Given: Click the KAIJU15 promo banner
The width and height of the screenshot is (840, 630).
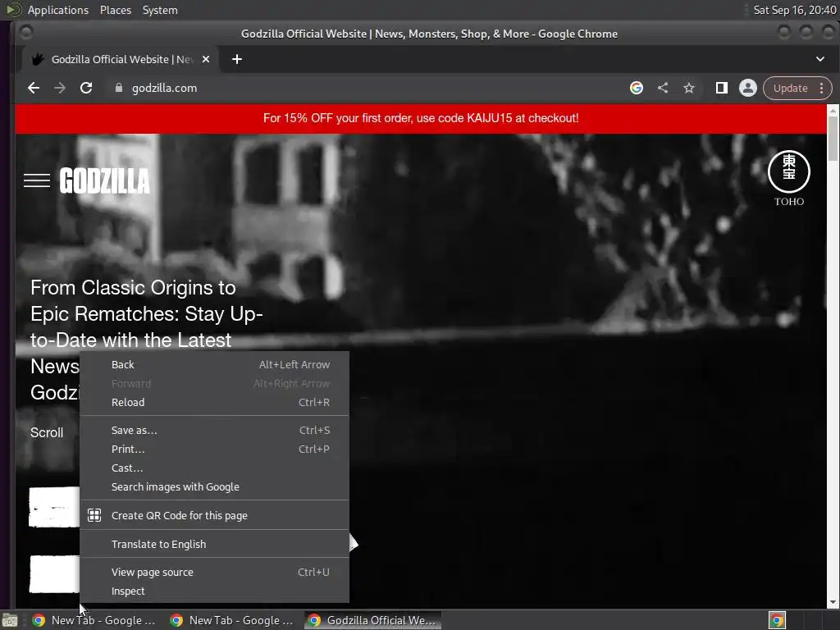Looking at the screenshot, I should click(421, 118).
